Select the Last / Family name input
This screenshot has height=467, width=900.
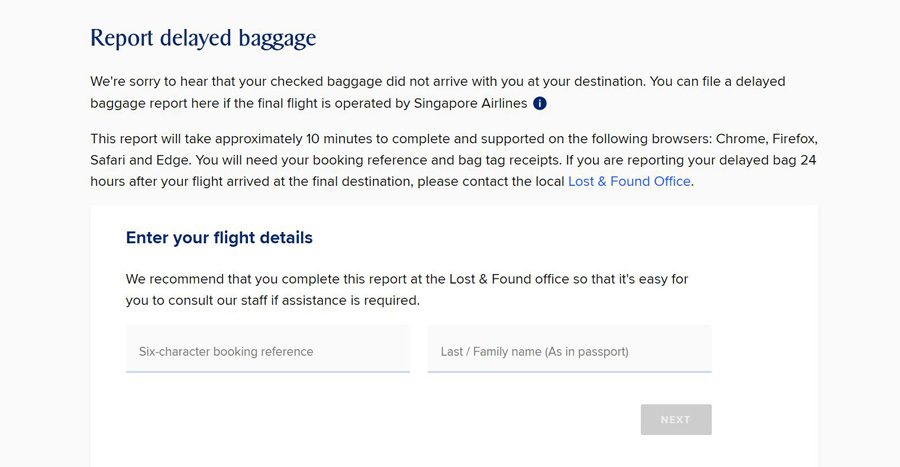pyautogui.click(x=569, y=349)
